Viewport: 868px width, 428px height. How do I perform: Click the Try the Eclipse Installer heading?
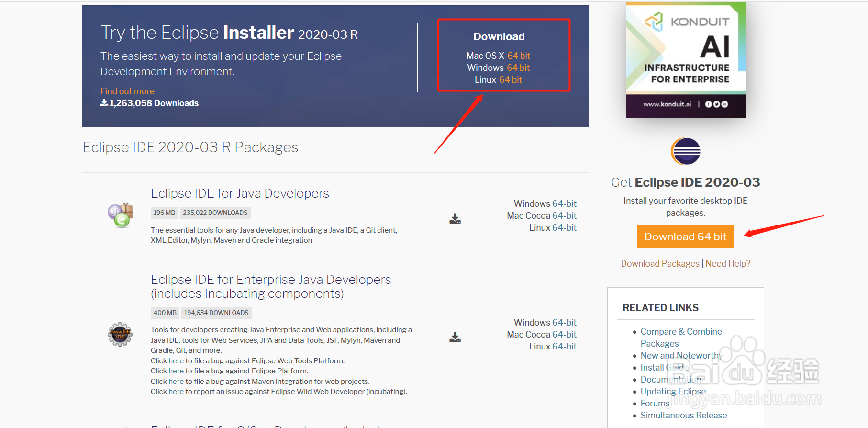tap(229, 33)
